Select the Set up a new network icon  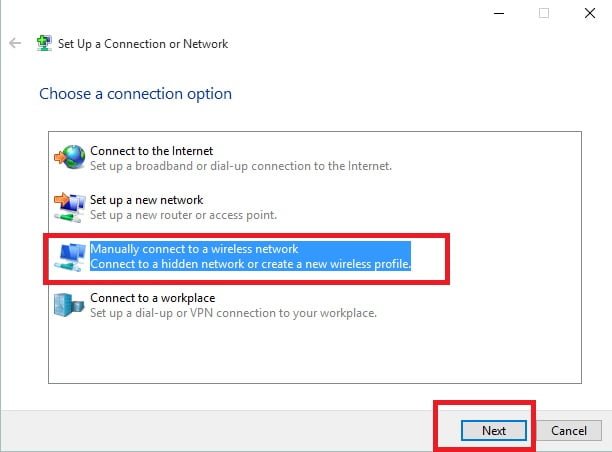coord(69,207)
